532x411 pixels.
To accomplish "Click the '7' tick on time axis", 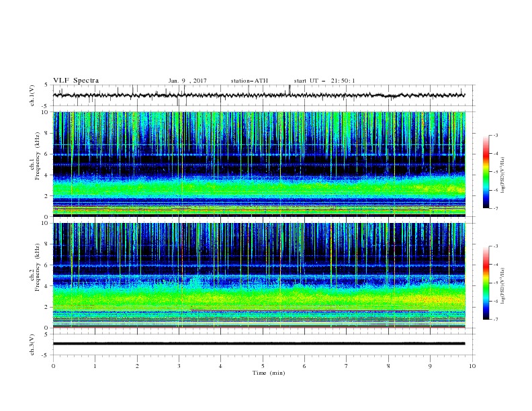I will point(346,366).
